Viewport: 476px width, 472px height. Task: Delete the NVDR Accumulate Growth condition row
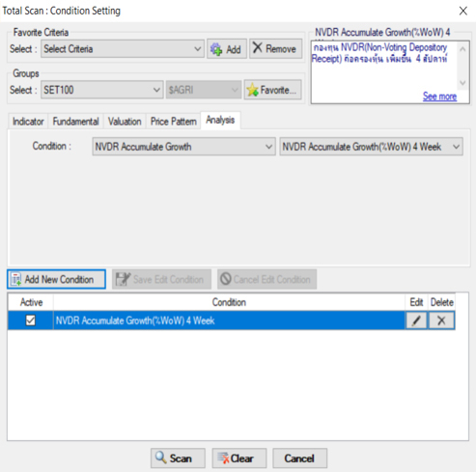click(441, 320)
